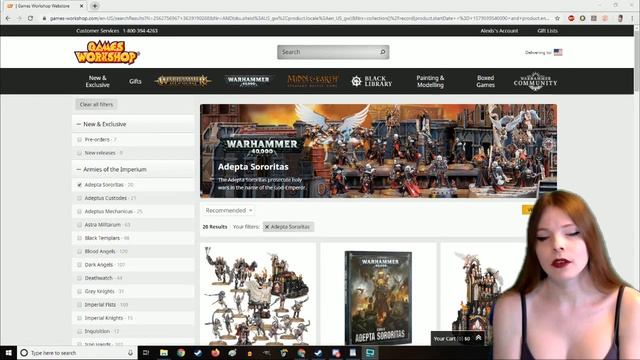This screenshot has width=640, height=360.
Task: Open the Black Library cog logo
Action: click(x=356, y=81)
